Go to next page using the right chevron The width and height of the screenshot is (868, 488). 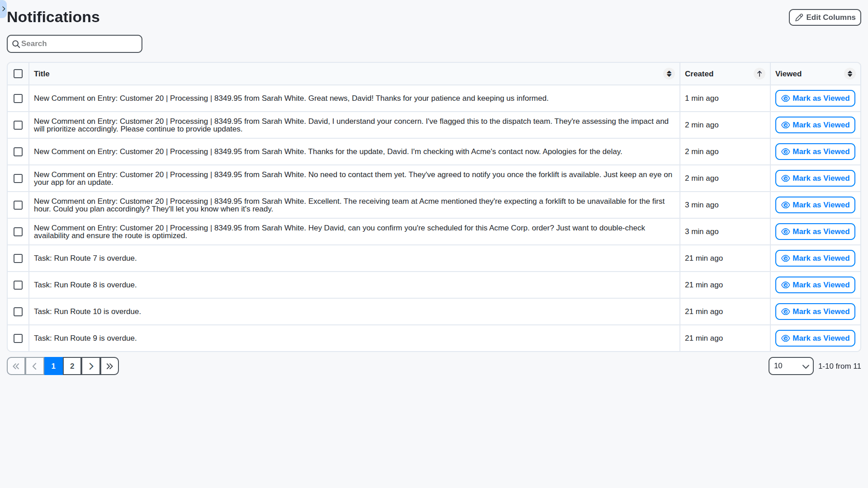coord(90,366)
